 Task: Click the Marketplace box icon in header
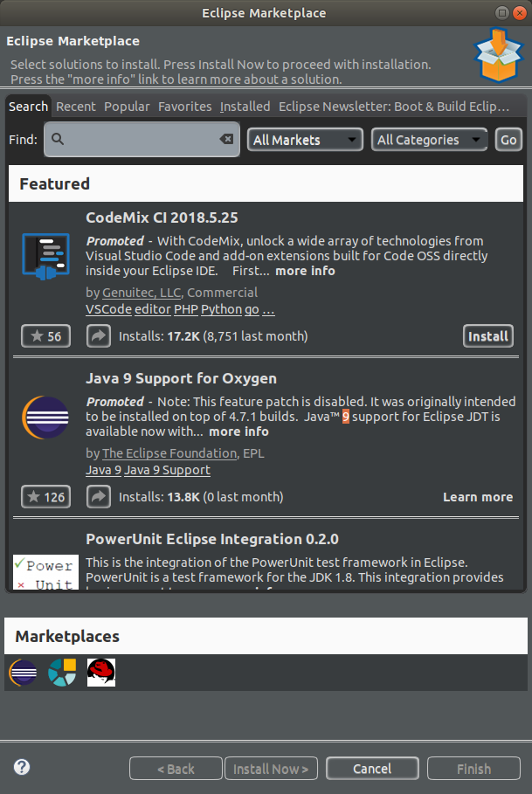pos(499,55)
